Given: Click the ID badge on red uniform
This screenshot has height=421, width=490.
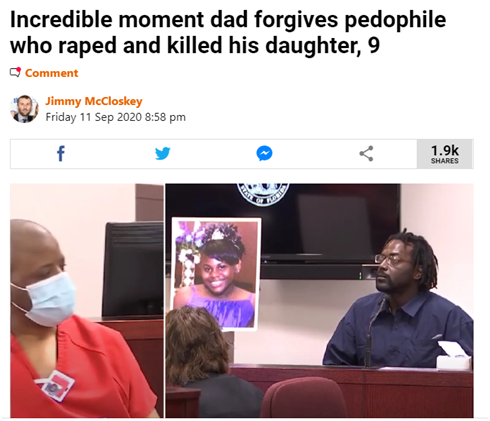Looking at the screenshot, I should click(x=55, y=385).
